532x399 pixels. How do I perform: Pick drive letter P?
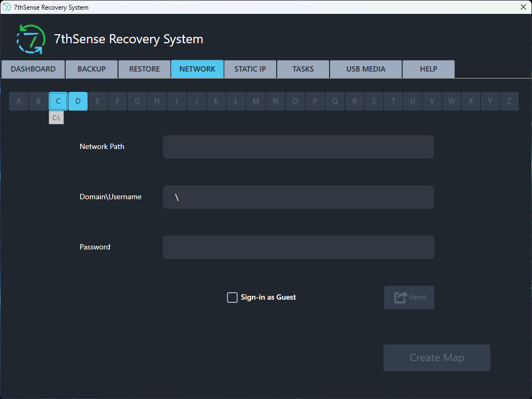[x=315, y=101]
